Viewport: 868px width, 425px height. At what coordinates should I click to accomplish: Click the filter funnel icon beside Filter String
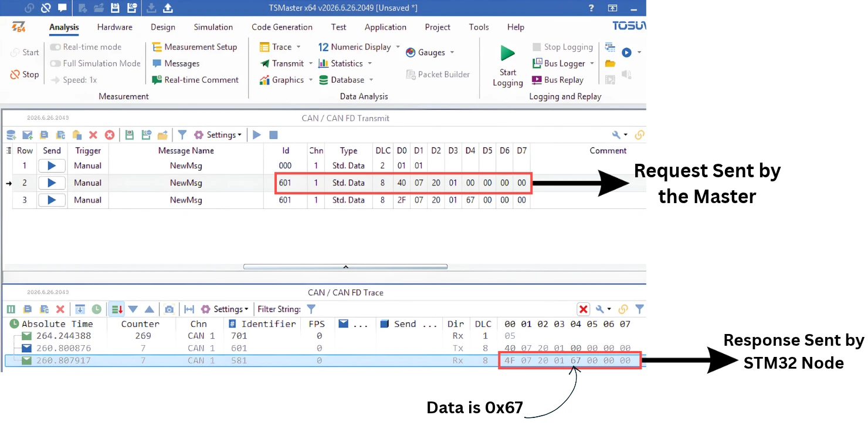(311, 309)
